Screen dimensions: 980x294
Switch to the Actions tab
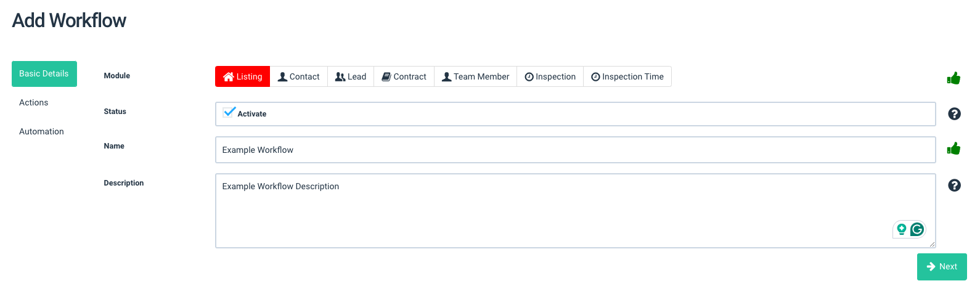(34, 102)
